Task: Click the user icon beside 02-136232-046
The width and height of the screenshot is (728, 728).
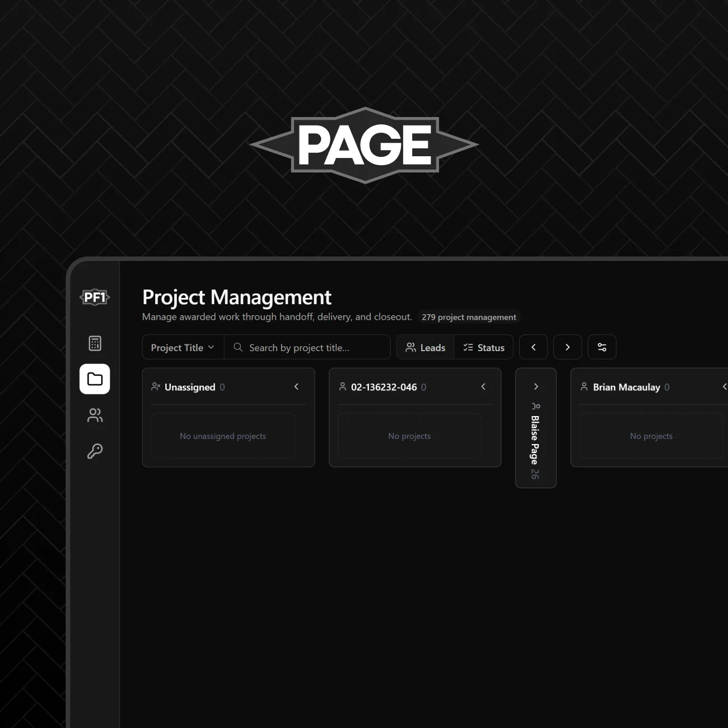Action: 343,386
